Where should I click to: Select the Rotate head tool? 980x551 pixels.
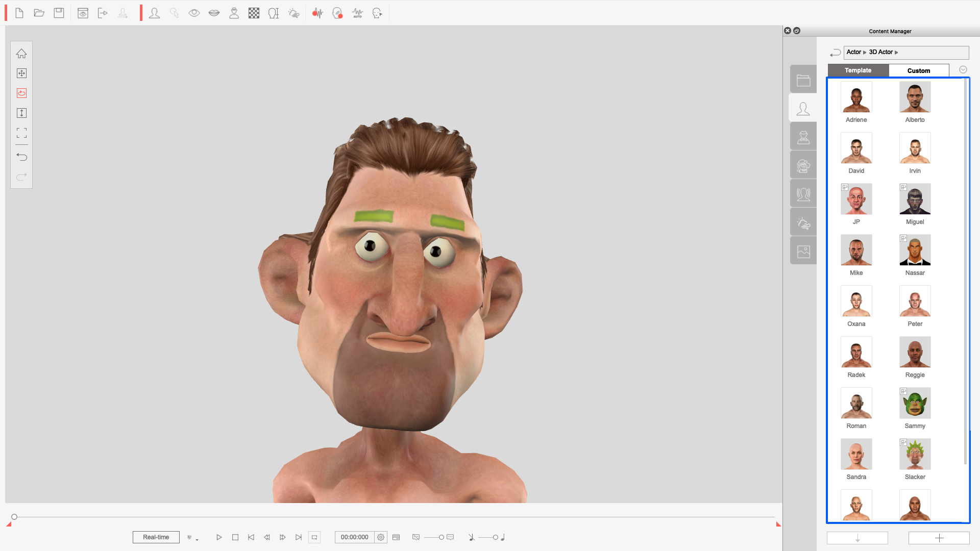[x=21, y=93]
